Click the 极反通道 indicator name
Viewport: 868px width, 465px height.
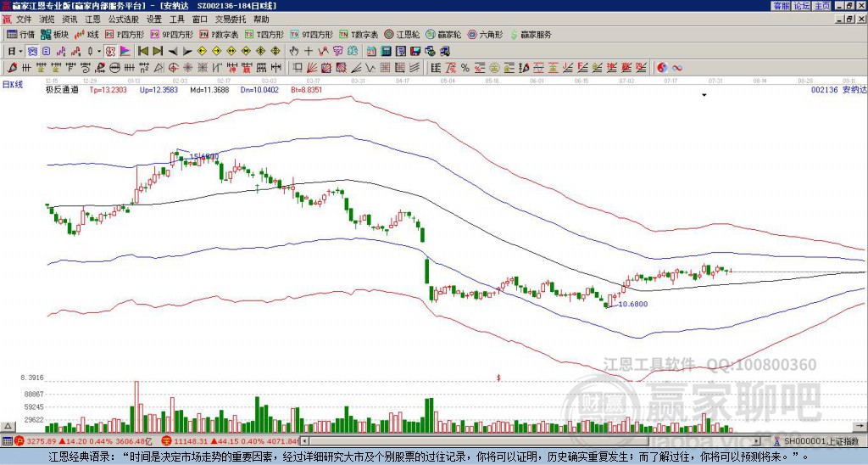(62, 89)
